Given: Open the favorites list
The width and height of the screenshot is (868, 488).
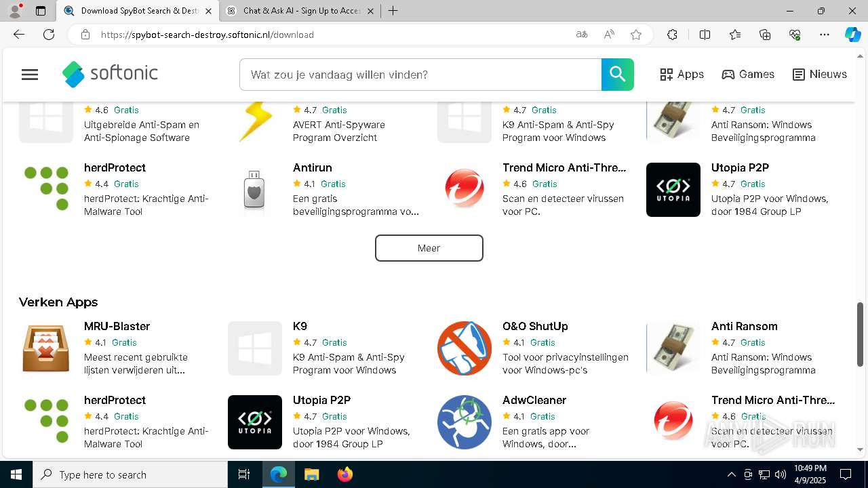Looking at the screenshot, I should tap(735, 35).
